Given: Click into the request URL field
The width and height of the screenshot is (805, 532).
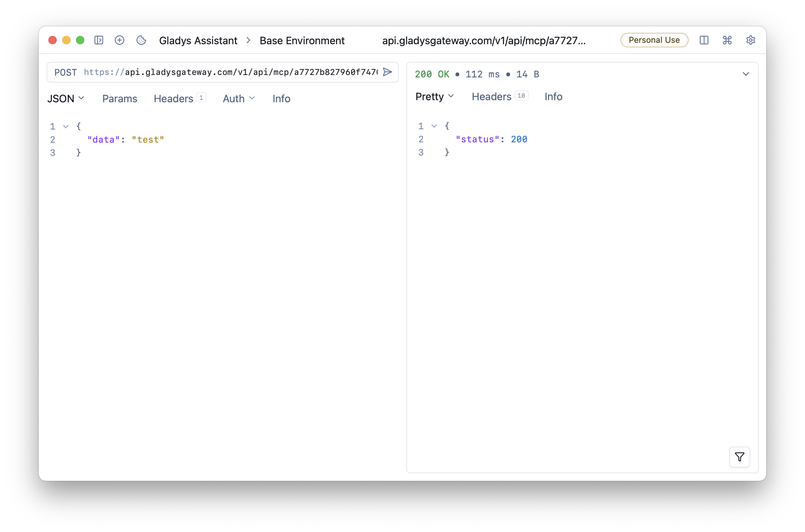Looking at the screenshot, I should pyautogui.click(x=242, y=72).
